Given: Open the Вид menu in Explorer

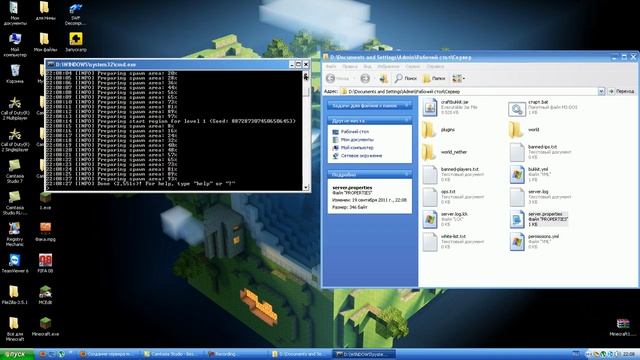Looking at the screenshot, I should (x=367, y=66).
